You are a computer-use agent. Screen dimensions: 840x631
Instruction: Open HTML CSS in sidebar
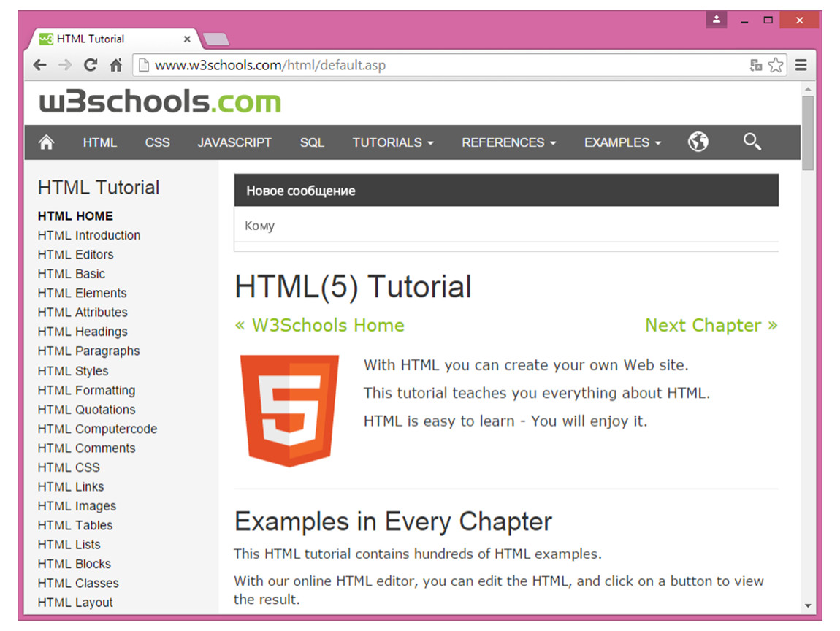point(69,467)
